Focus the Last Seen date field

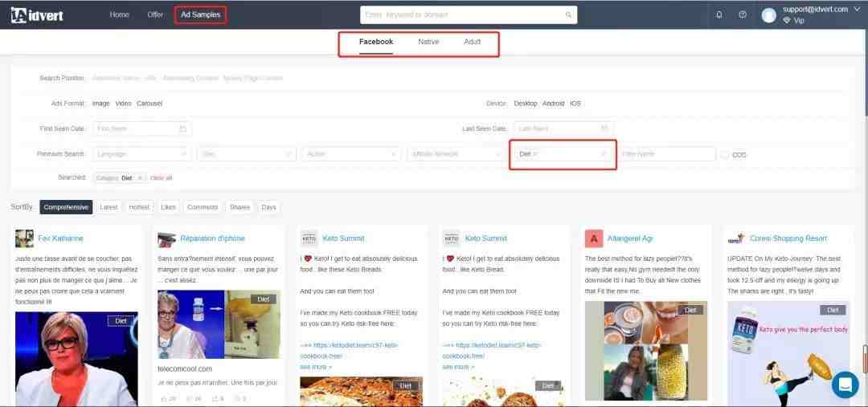coord(563,129)
